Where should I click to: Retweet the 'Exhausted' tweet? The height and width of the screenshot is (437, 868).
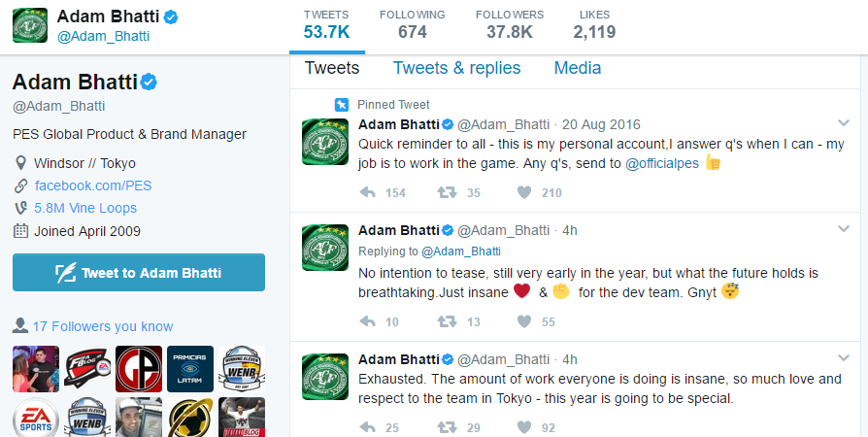tap(447, 426)
